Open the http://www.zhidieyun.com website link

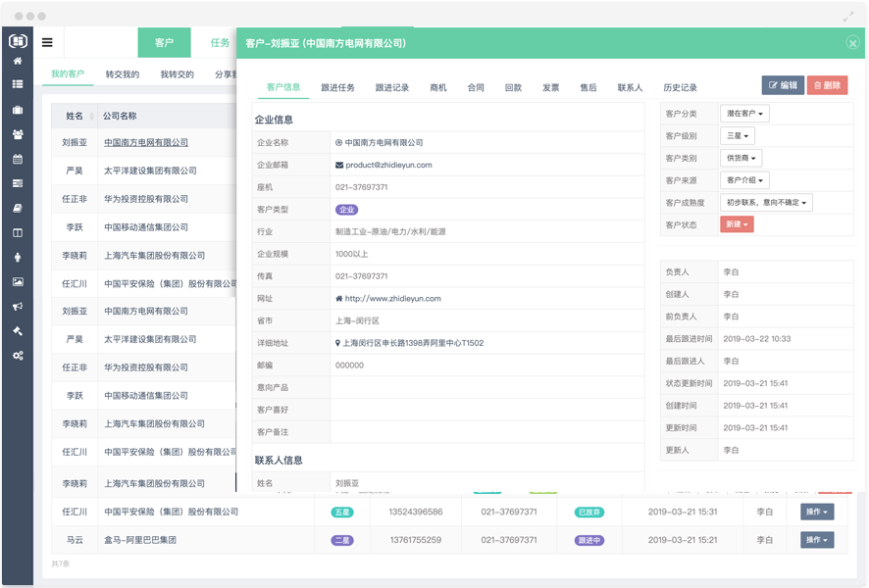(393, 299)
